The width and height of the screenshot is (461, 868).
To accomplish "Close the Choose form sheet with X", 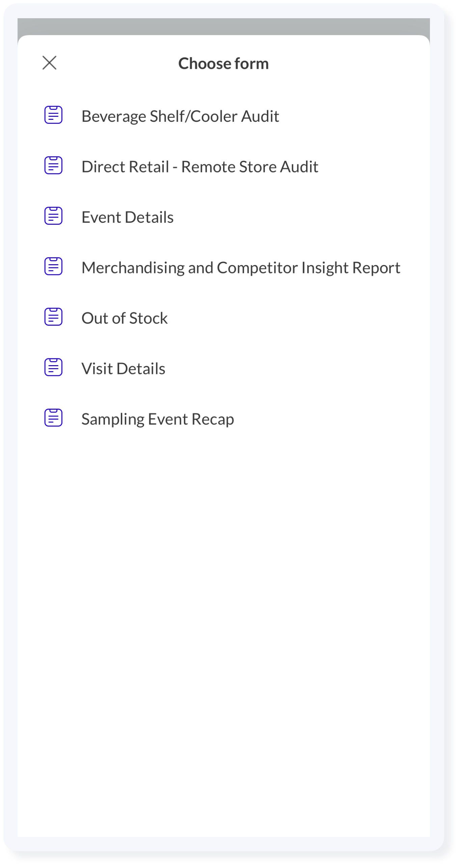I will click(x=50, y=63).
